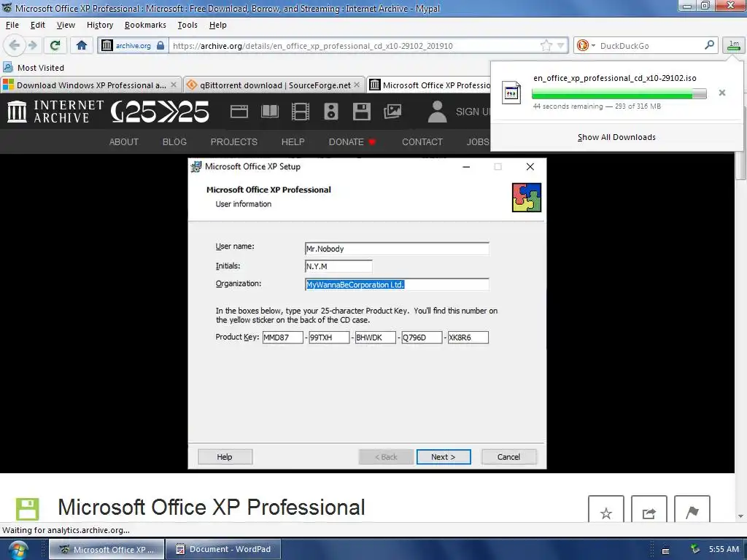
Task: Open the Internet Archive logo link
Action: point(55,112)
